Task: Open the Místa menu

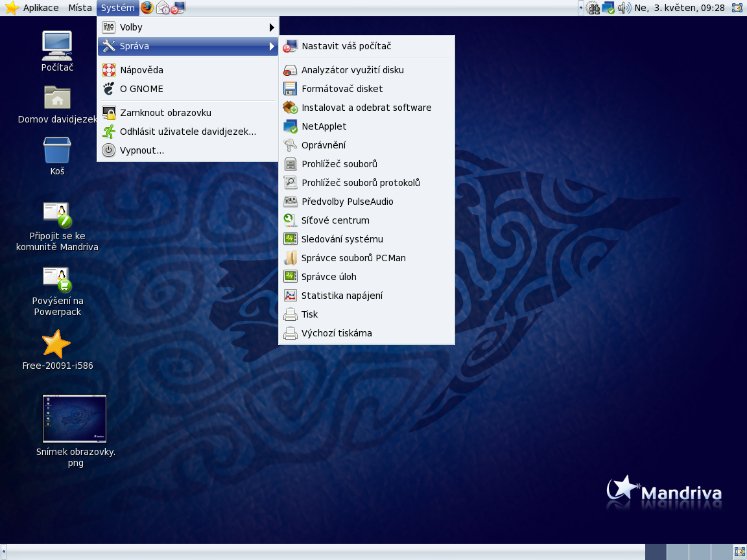Action: [80, 8]
